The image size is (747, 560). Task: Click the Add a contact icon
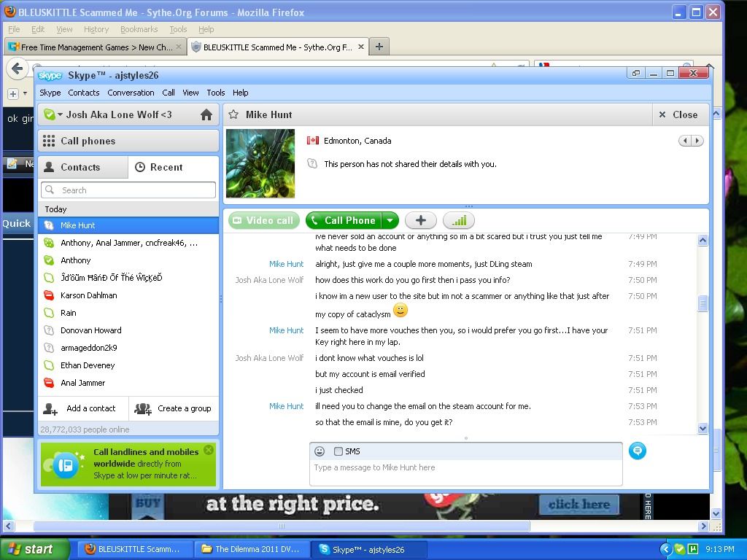[50, 408]
